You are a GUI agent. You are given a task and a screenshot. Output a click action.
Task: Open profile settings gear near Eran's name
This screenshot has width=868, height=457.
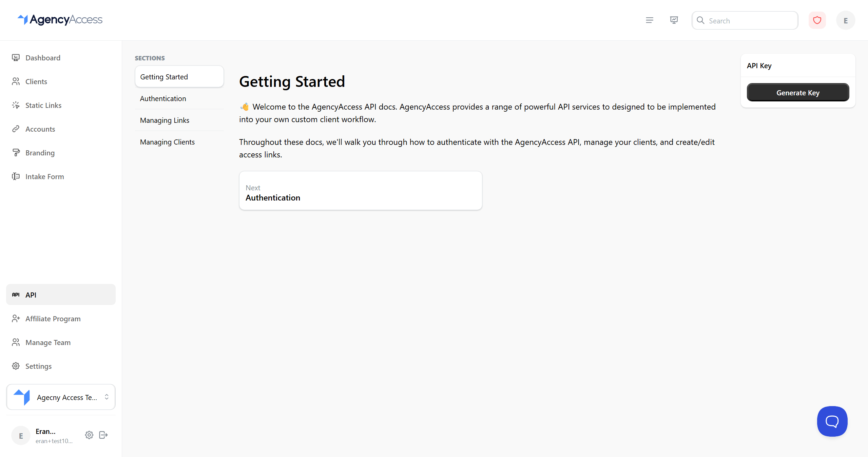89,435
